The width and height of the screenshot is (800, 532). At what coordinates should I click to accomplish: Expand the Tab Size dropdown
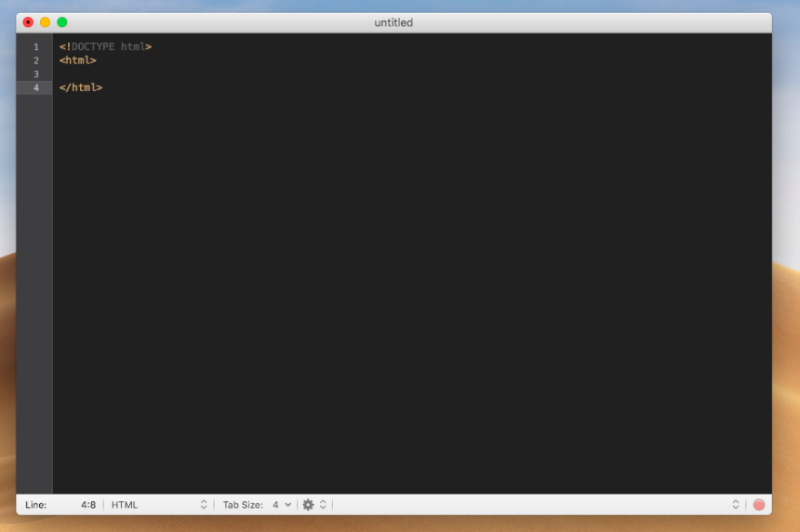coord(281,504)
